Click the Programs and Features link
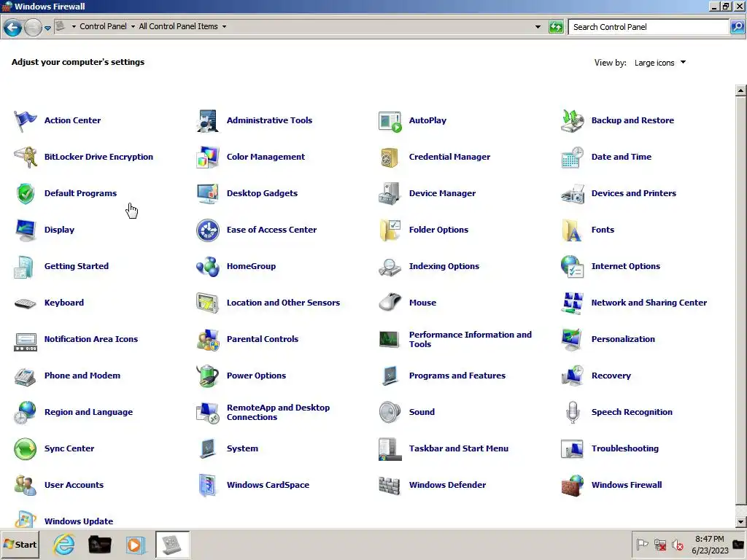Screen dimensions: 747x560 click(457, 376)
